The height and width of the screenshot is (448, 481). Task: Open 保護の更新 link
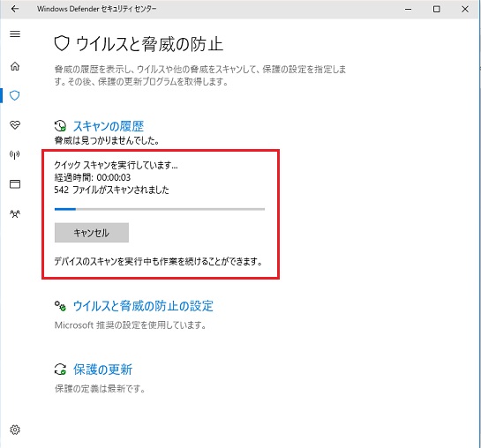click(102, 370)
